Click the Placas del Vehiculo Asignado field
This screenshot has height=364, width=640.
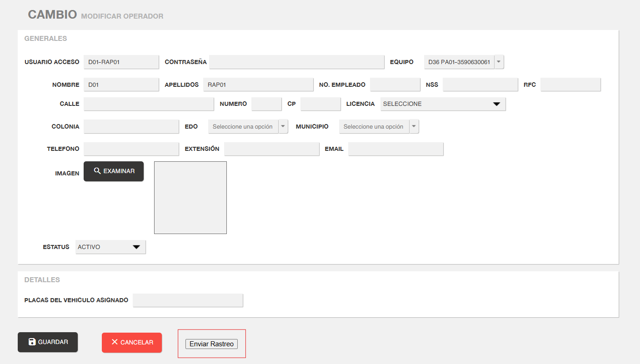pyautogui.click(x=188, y=300)
